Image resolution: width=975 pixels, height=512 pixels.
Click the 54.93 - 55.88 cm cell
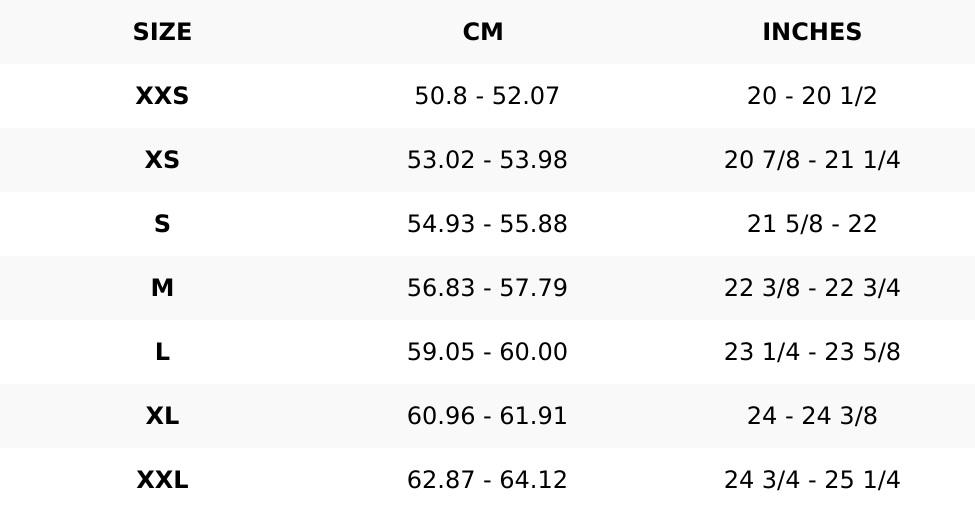pyautogui.click(x=486, y=224)
